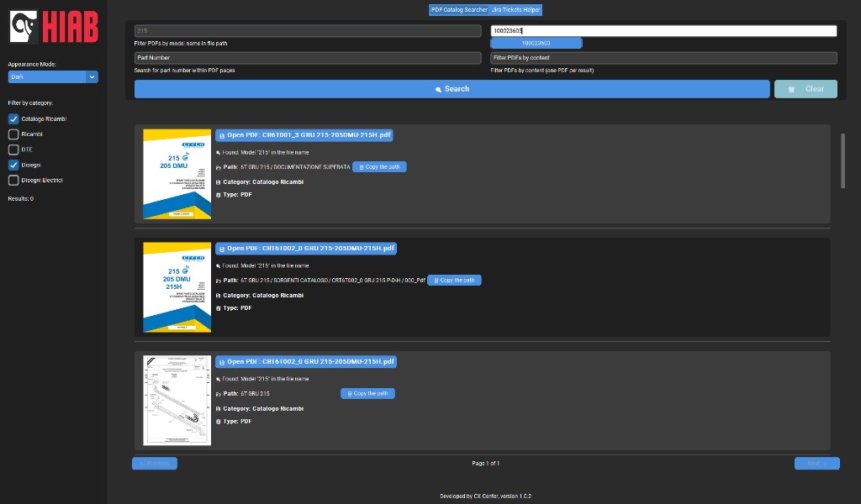The height and width of the screenshot is (504, 861).
Task: Open the second PDF whose path includes SORGENTI CATALOGO
Action: [306, 249]
